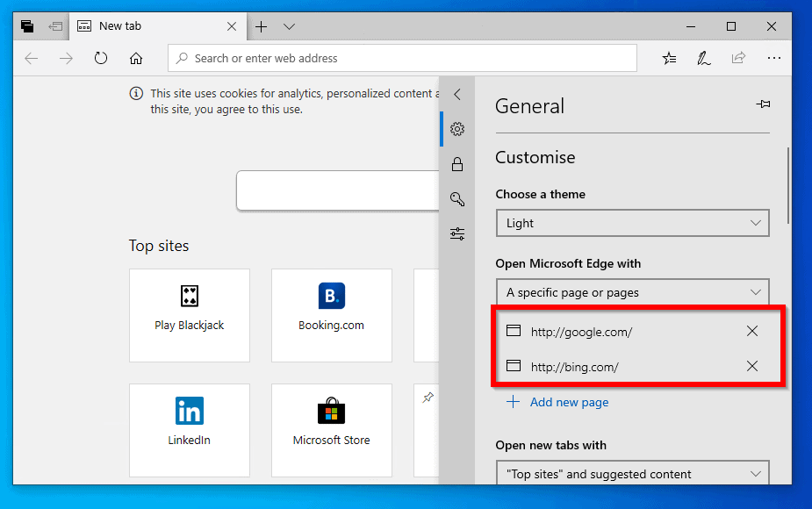The width and height of the screenshot is (812, 509).
Task: Set these tabs aside icon
Action: (55, 26)
